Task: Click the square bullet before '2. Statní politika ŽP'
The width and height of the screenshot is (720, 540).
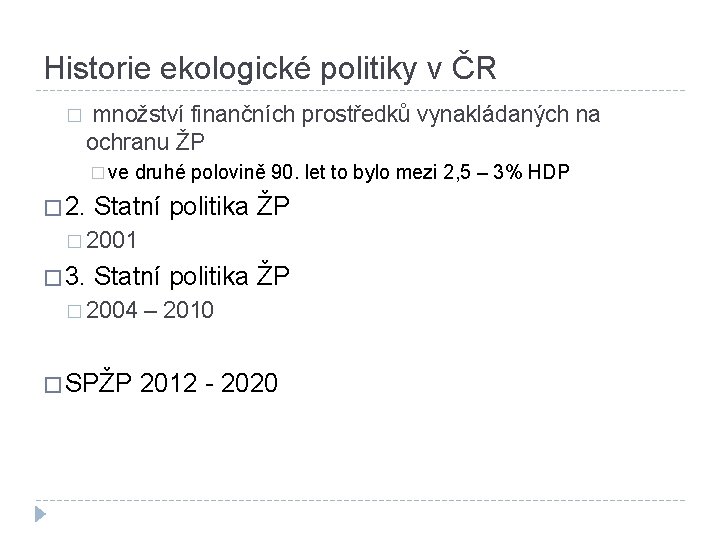Action: pos(53,208)
